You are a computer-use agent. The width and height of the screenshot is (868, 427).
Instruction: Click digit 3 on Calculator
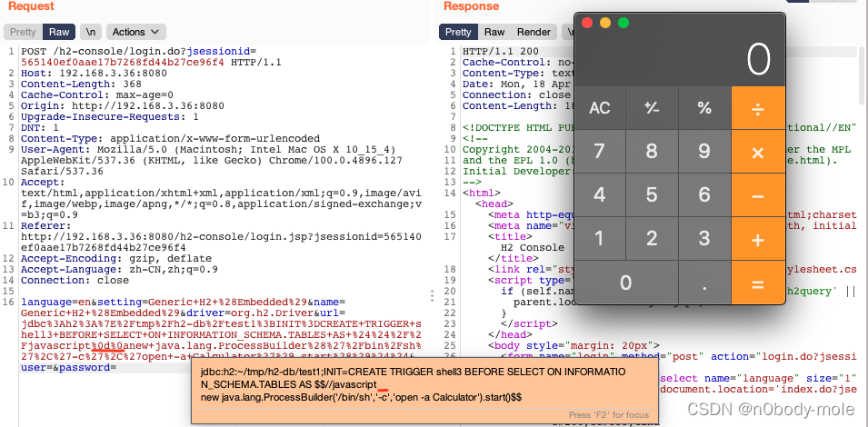coord(704,239)
